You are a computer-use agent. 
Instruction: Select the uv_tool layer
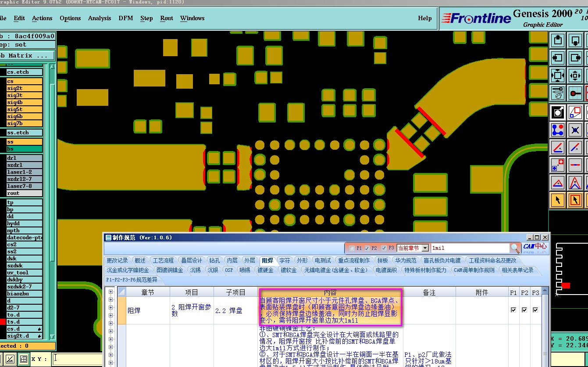click(x=24, y=273)
